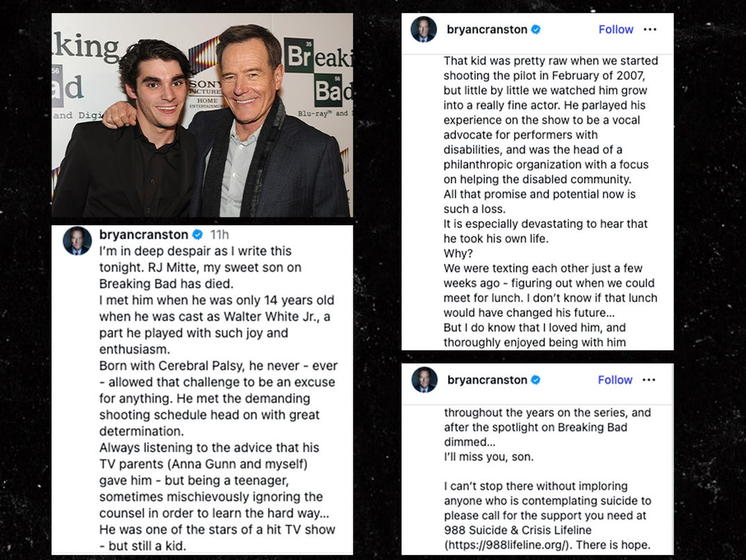The width and height of the screenshot is (746, 560).
Task: Open avatar on the 'throughout the years' post
Action: 424,379
